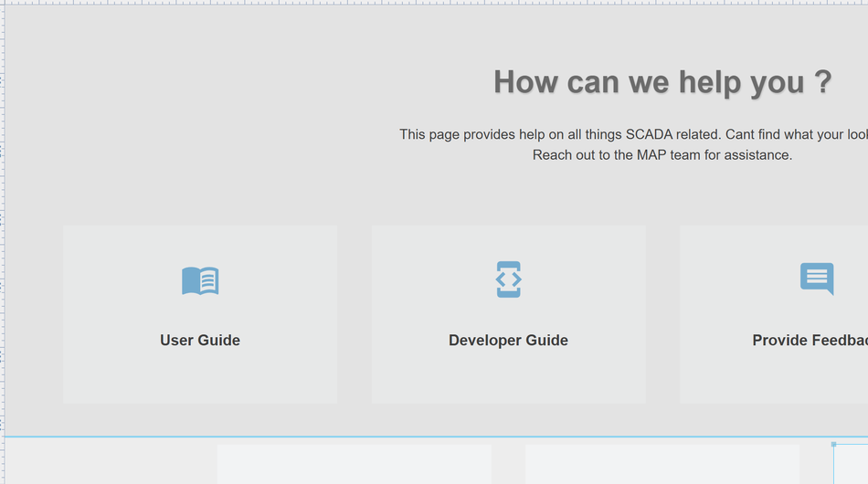The image size is (868, 484).
Task: Click the chat bubble icon above Provide Feedback
Action: tap(817, 279)
